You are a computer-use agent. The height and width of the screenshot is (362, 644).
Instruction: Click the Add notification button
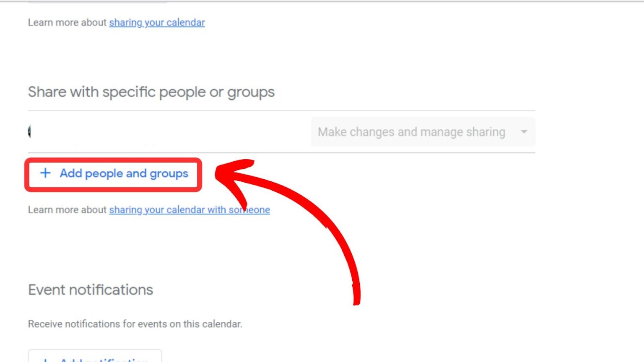click(x=95, y=356)
